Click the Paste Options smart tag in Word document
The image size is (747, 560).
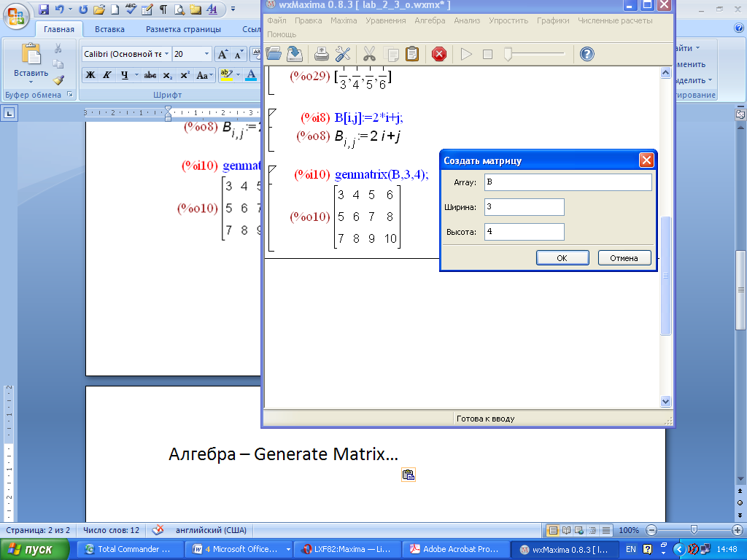409,475
